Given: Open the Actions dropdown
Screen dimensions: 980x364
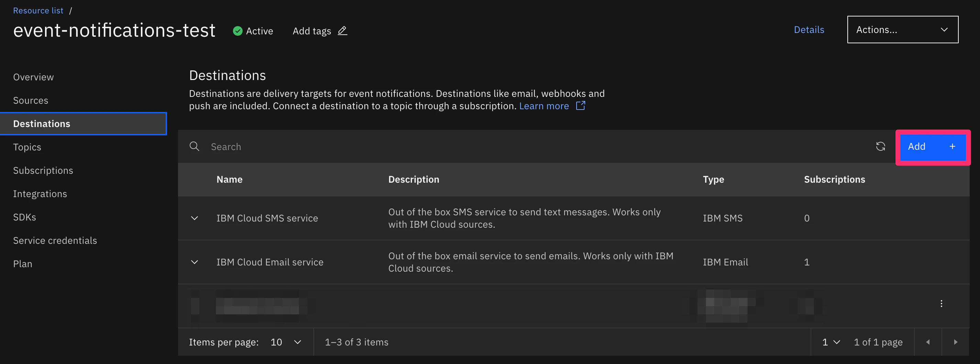Looking at the screenshot, I should click(x=902, y=30).
